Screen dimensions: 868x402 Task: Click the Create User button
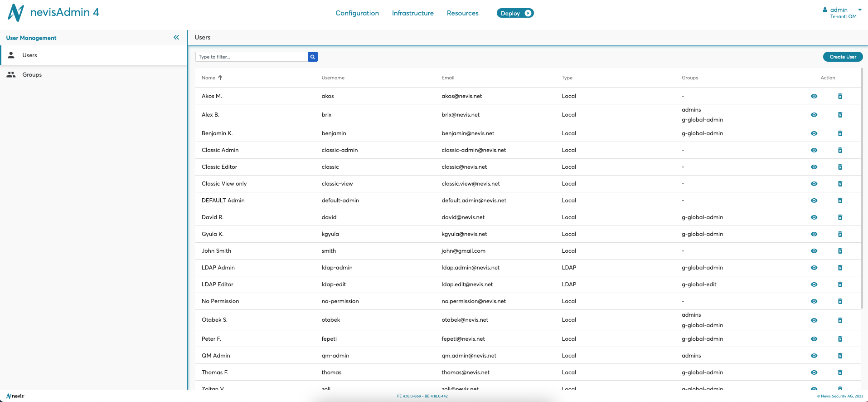tap(843, 57)
